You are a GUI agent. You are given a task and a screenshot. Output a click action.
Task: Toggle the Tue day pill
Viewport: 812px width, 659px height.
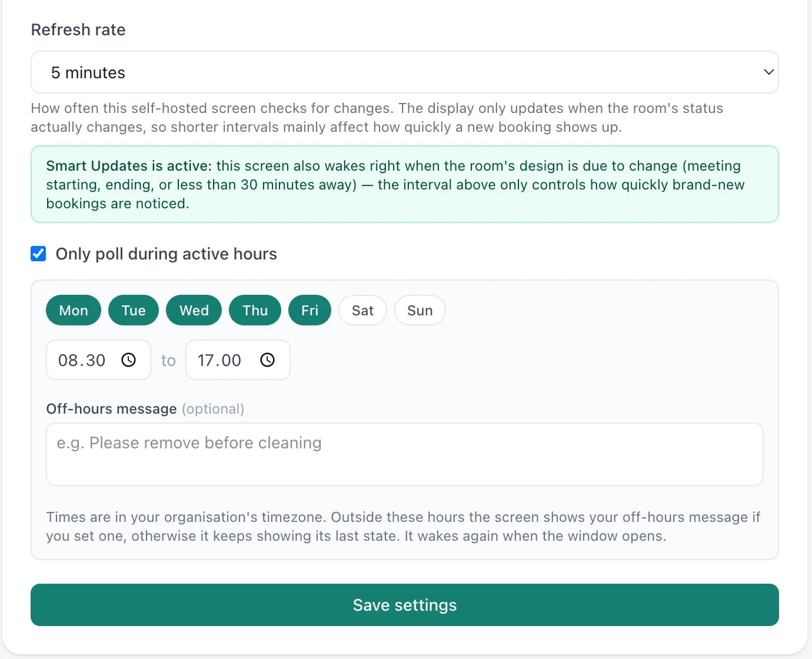point(134,310)
